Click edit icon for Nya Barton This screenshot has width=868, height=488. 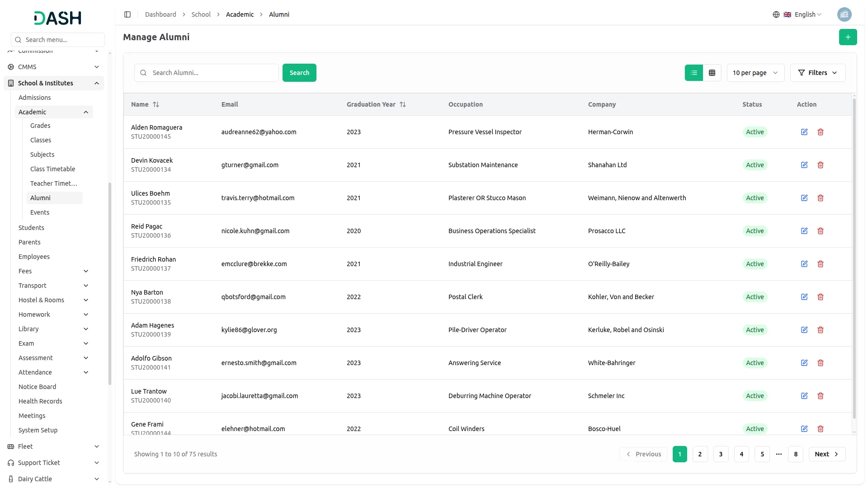[804, 297]
